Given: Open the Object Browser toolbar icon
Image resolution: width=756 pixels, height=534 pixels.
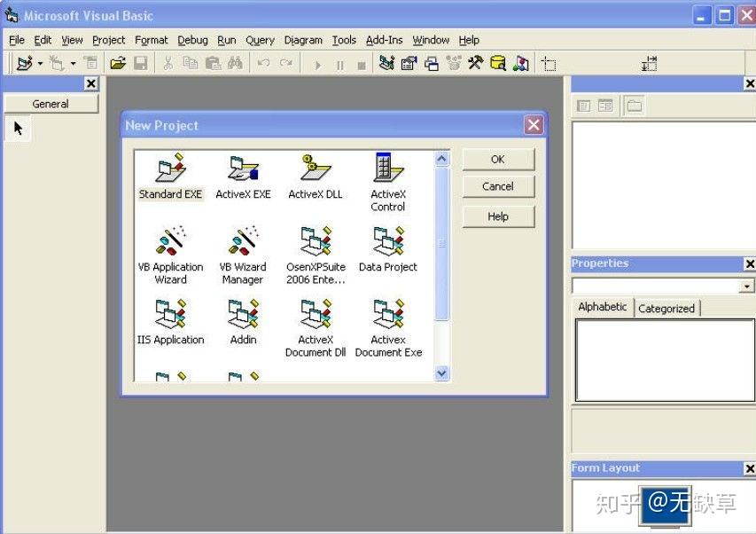Looking at the screenshot, I should 453,63.
